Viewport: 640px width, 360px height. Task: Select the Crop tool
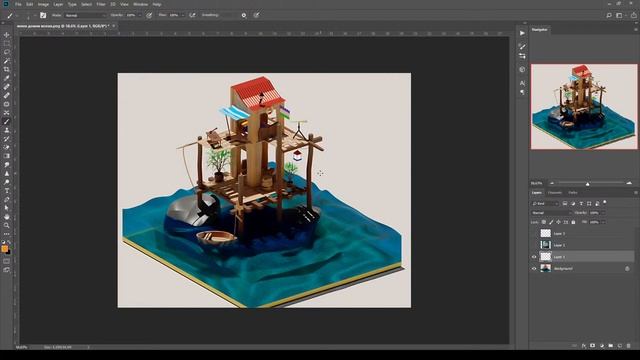click(7, 69)
